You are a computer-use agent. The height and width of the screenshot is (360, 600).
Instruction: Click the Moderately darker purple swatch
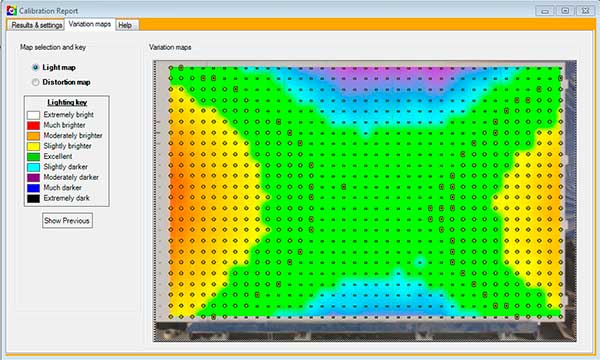click(33, 178)
